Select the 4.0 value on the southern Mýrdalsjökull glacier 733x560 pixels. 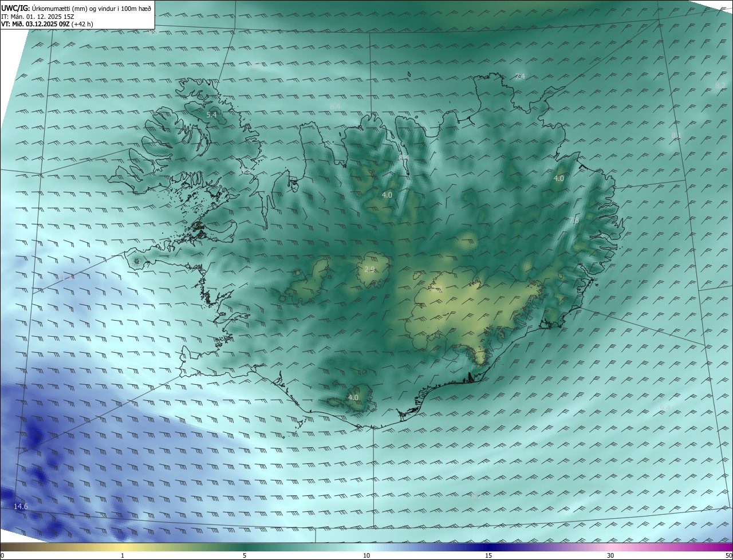pos(353,397)
